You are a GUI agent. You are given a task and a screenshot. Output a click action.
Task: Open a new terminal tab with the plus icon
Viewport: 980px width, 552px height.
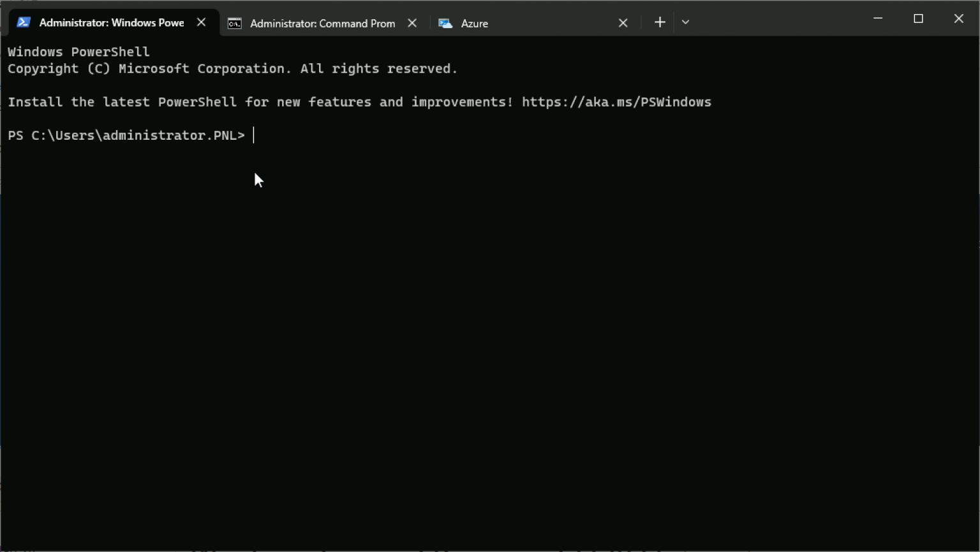point(659,22)
